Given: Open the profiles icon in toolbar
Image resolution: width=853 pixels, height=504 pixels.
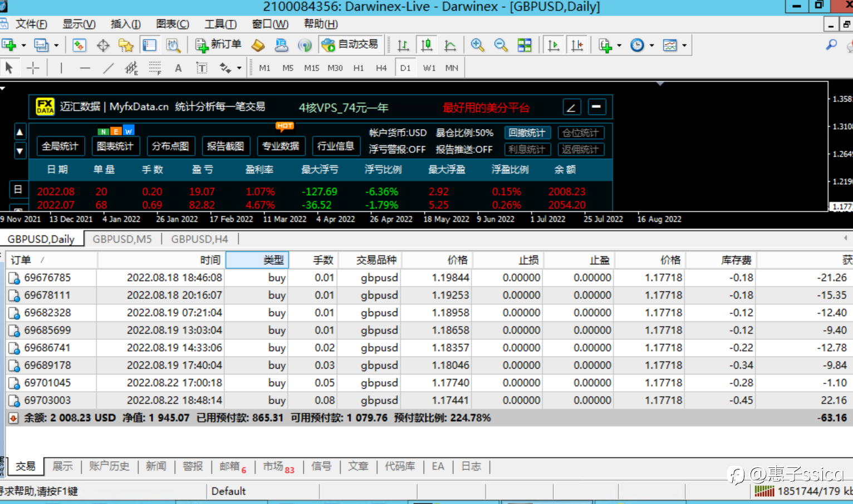Looking at the screenshot, I should (41, 45).
